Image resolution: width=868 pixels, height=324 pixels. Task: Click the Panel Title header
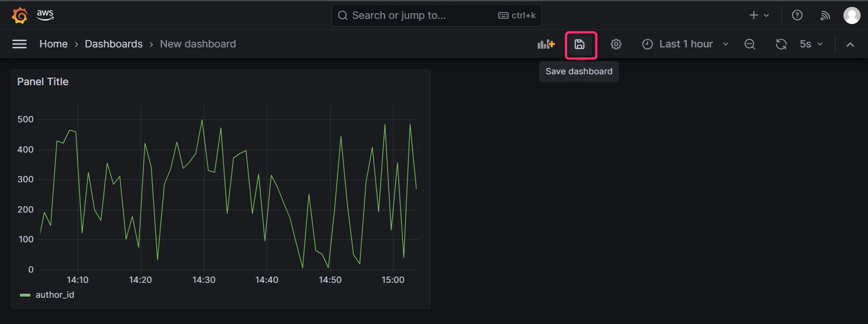(43, 82)
